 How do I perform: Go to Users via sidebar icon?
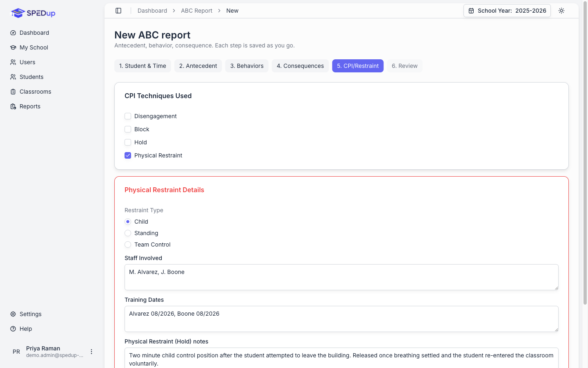pyautogui.click(x=13, y=62)
